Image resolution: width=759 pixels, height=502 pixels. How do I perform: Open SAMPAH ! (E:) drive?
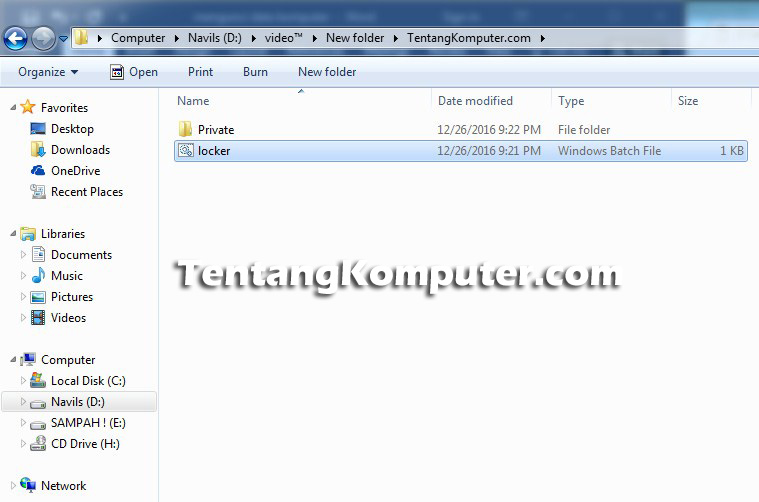point(88,423)
